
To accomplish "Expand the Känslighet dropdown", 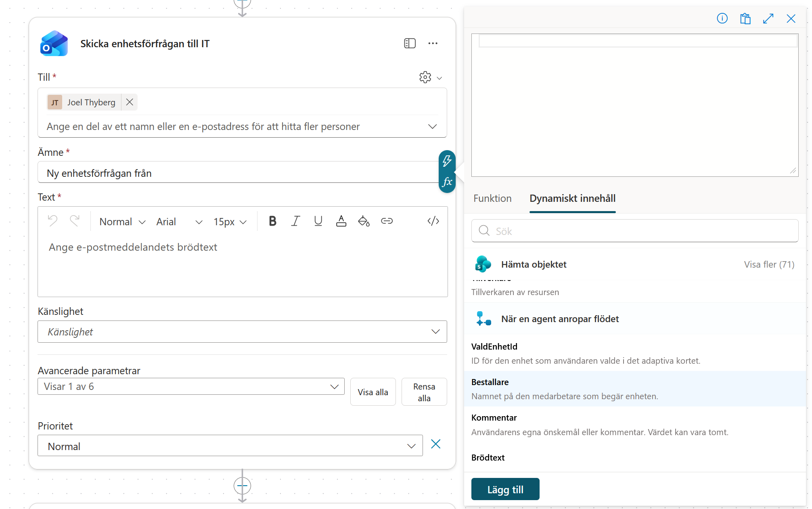I will (242, 332).
